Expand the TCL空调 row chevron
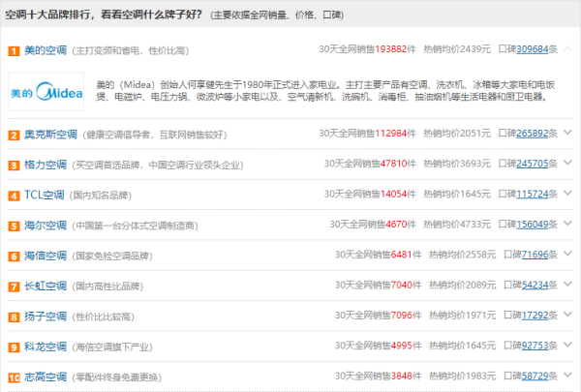The height and width of the screenshot is (392, 581). pos(567,193)
